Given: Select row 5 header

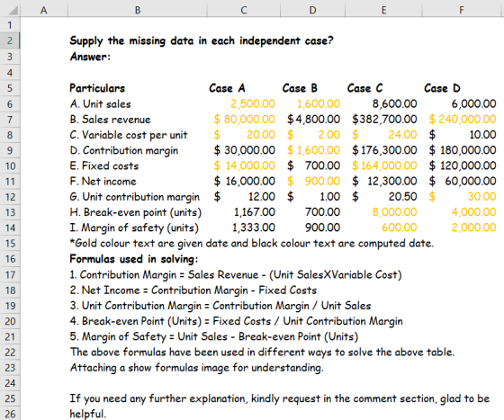Looking at the screenshot, I should click(x=10, y=88).
